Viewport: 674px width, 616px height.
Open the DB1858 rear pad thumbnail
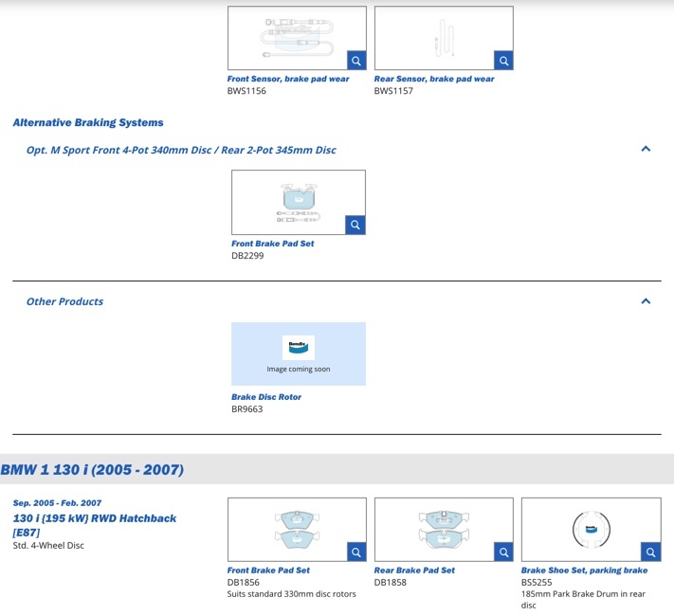pos(444,530)
